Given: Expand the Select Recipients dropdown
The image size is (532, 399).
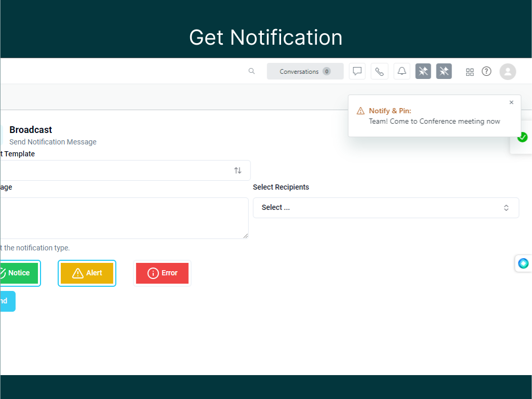Looking at the screenshot, I should click(385, 208).
